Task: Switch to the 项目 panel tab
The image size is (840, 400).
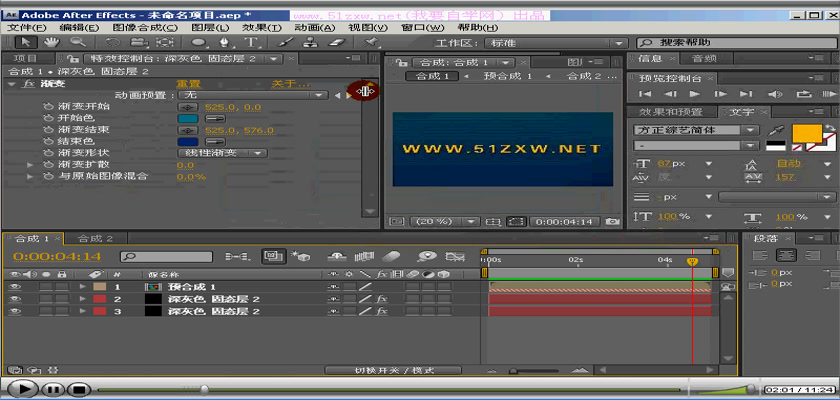Action: coord(25,58)
